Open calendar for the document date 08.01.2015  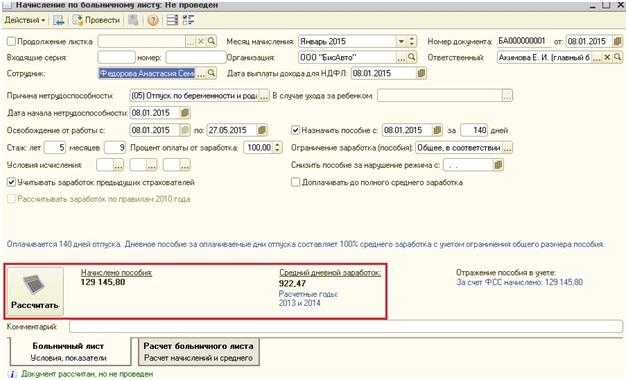point(617,41)
